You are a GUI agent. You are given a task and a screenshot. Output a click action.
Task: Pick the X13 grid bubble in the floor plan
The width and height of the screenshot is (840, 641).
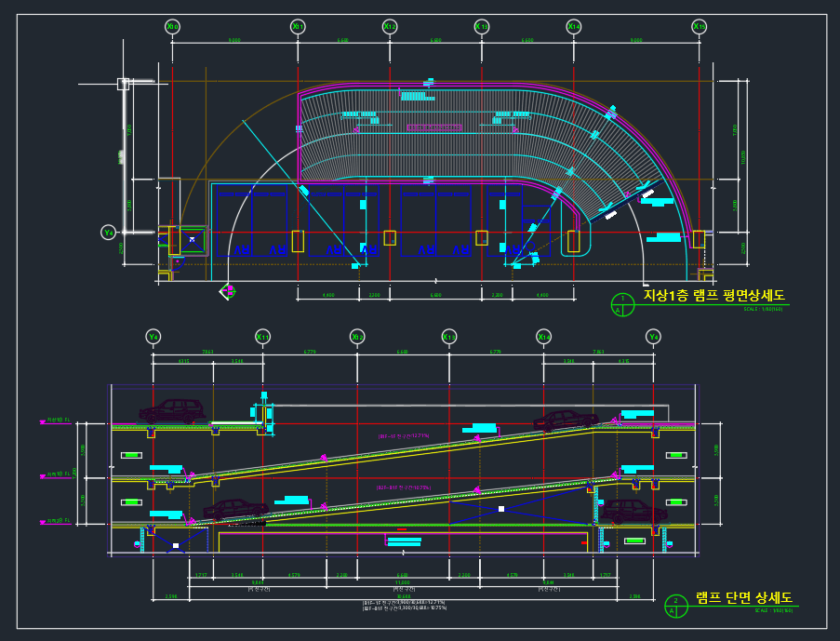pos(482,26)
